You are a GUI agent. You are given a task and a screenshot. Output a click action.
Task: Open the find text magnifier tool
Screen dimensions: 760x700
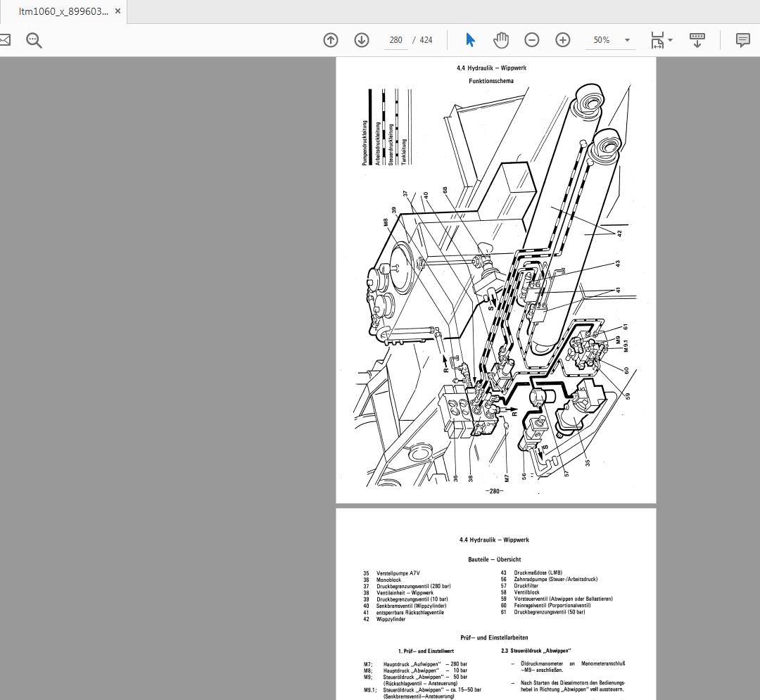34,40
